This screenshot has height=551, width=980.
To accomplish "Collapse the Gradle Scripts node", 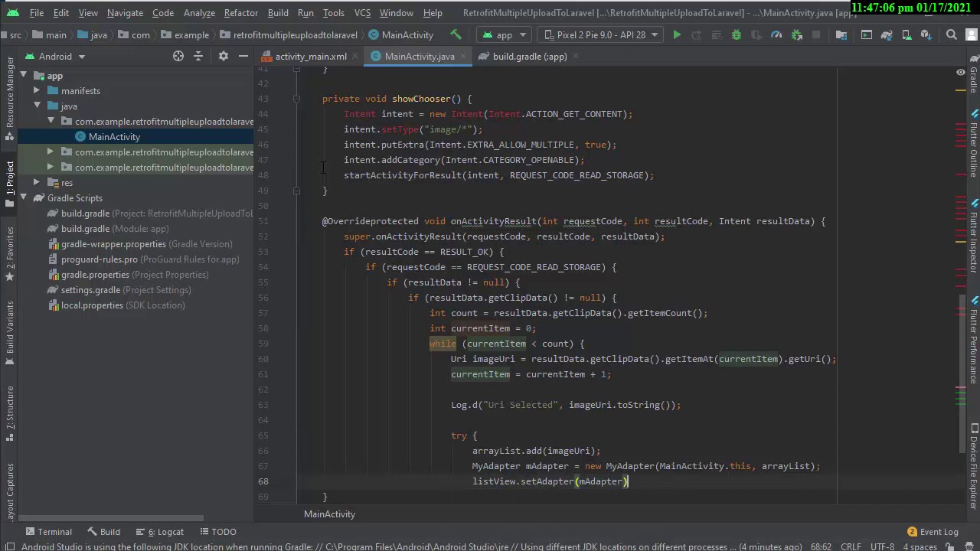I will (x=24, y=198).
